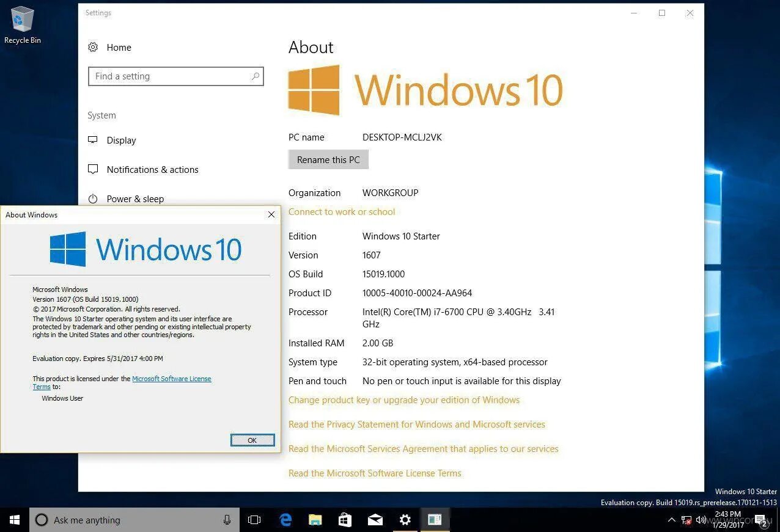Image resolution: width=780 pixels, height=532 pixels.
Task: Open the Action Center notifications icon
Action: [762, 520]
